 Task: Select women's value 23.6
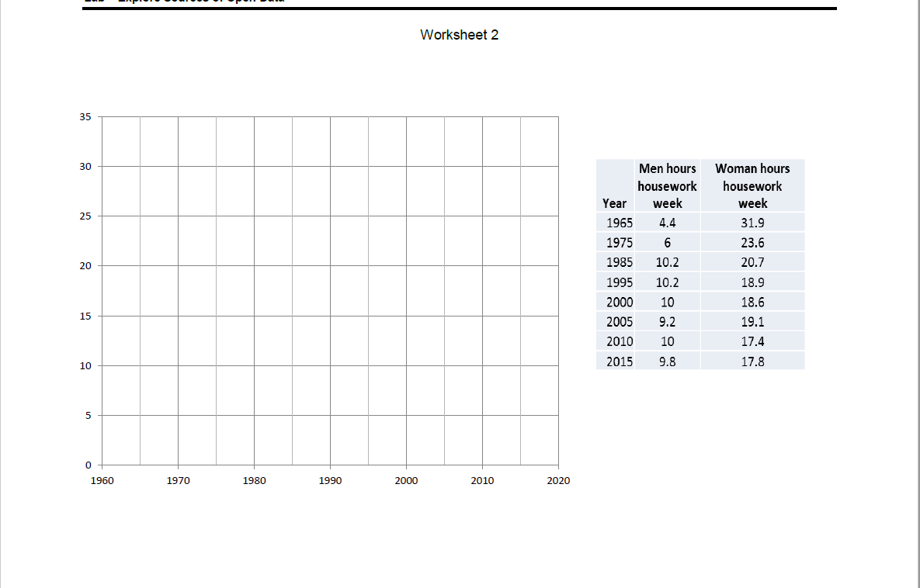pyautogui.click(x=752, y=243)
